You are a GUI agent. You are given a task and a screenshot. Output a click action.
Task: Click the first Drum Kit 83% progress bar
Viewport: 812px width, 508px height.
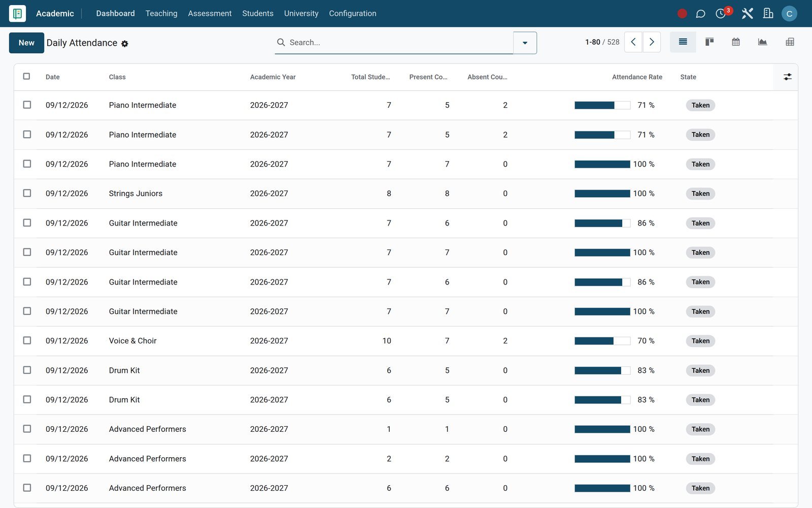pyautogui.click(x=602, y=370)
